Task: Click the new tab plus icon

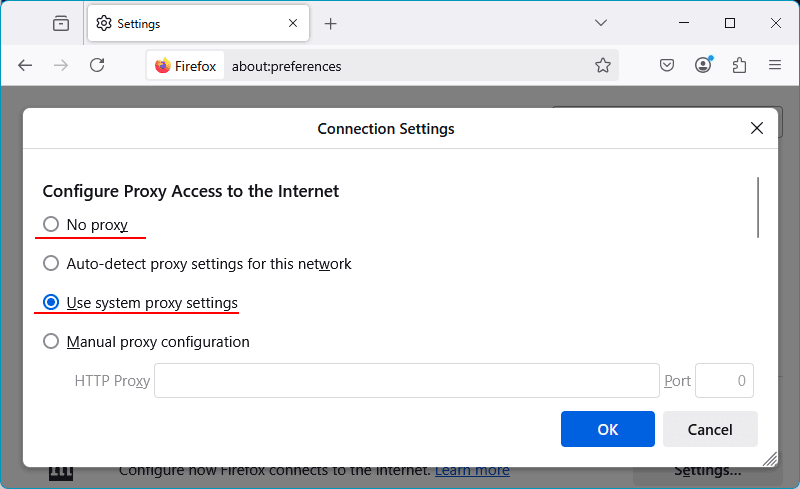Action: click(331, 23)
